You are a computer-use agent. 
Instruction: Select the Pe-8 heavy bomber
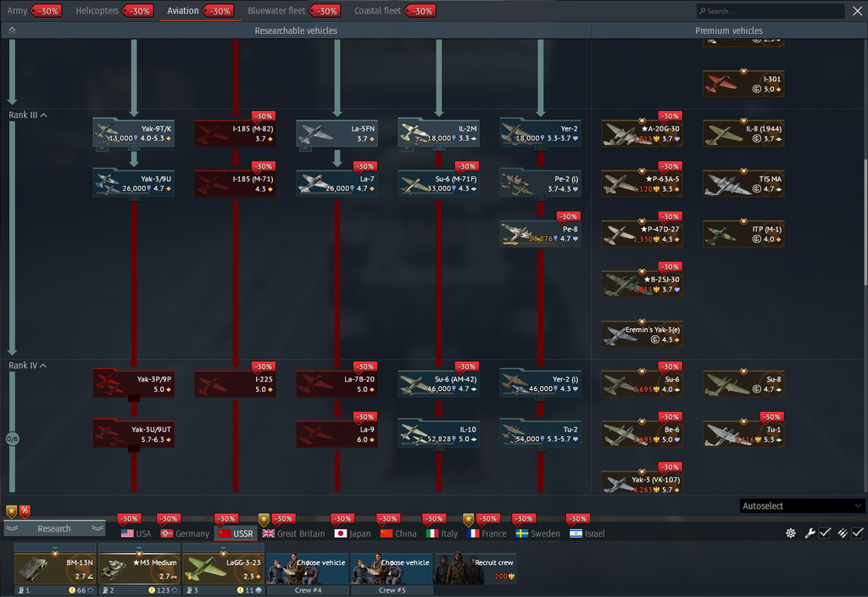coord(540,234)
